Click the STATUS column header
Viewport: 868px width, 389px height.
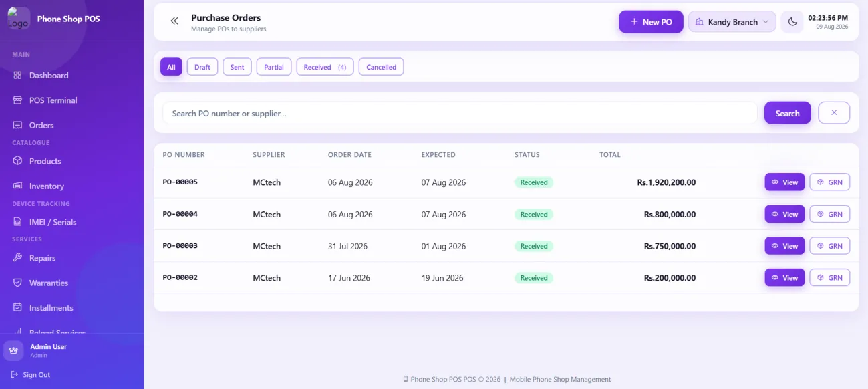(x=527, y=155)
